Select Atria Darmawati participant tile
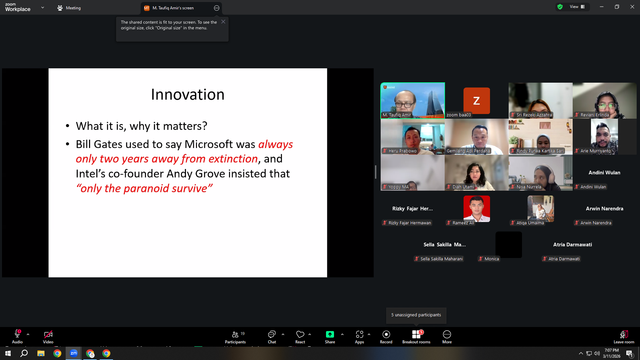The width and height of the screenshot is (640, 360). point(573,245)
